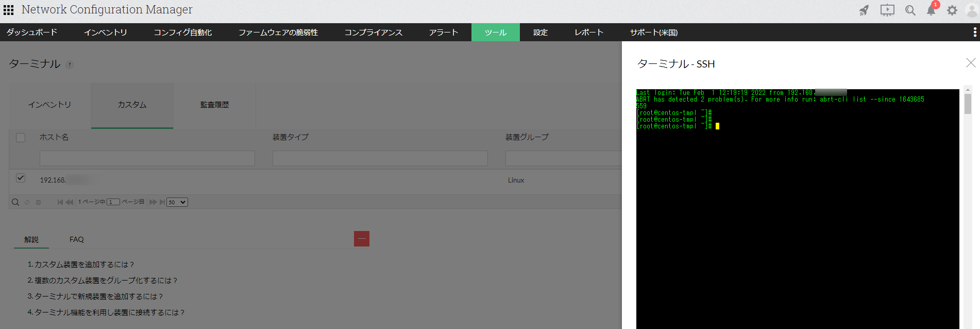Viewport: 980px width, 329px height.
Task: Click the 装置タイプ filter input field
Action: [x=380, y=158]
